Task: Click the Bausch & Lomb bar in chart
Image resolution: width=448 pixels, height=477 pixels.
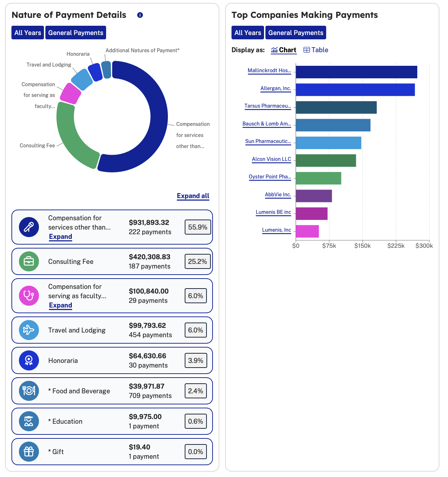Action: pos(333,125)
